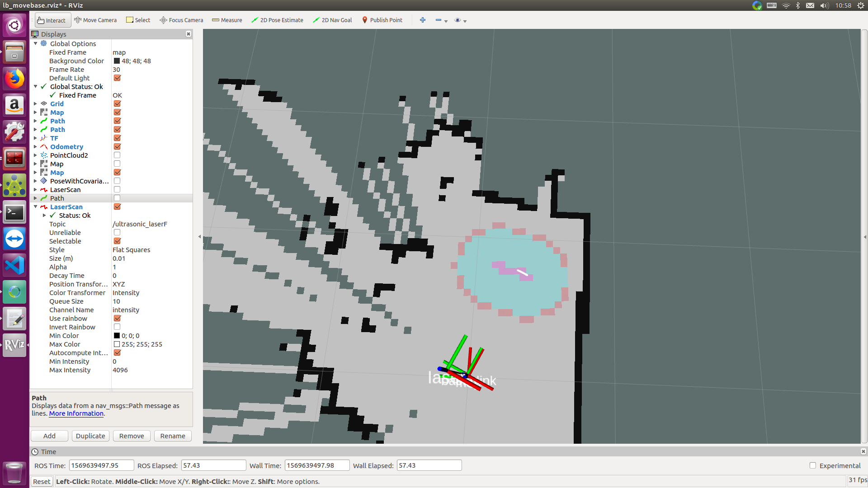Click the ROS Time input field
868x488 pixels.
pos(101,465)
